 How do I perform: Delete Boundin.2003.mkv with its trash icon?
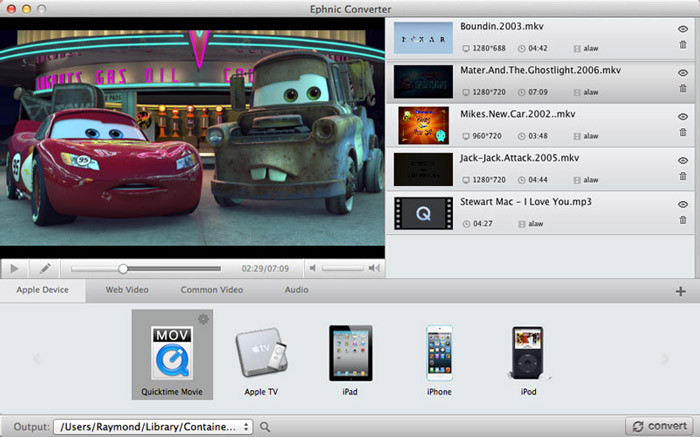pyautogui.click(x=683, y=45)
